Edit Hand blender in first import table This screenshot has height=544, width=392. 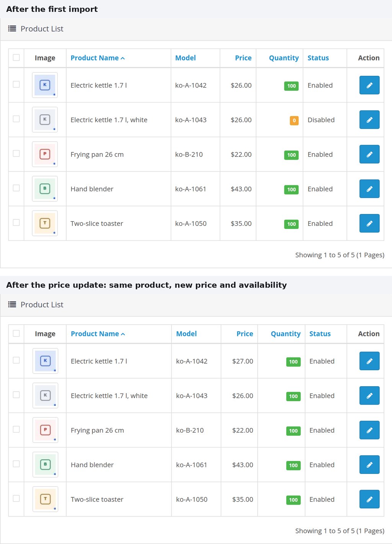pos(369,188)
